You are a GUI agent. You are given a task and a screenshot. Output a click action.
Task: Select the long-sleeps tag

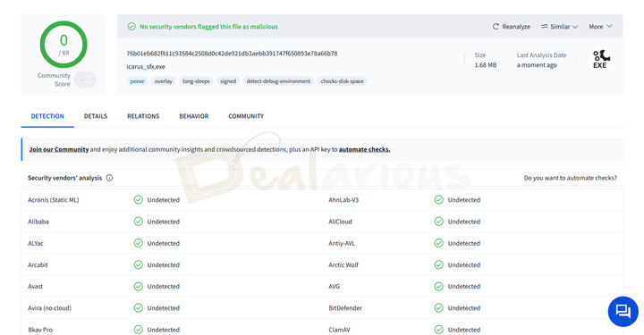coord(196,81)
